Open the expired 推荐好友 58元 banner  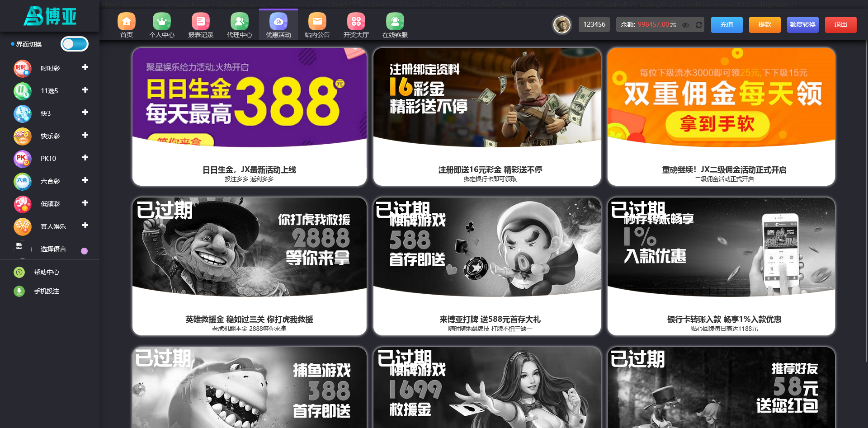721,387
